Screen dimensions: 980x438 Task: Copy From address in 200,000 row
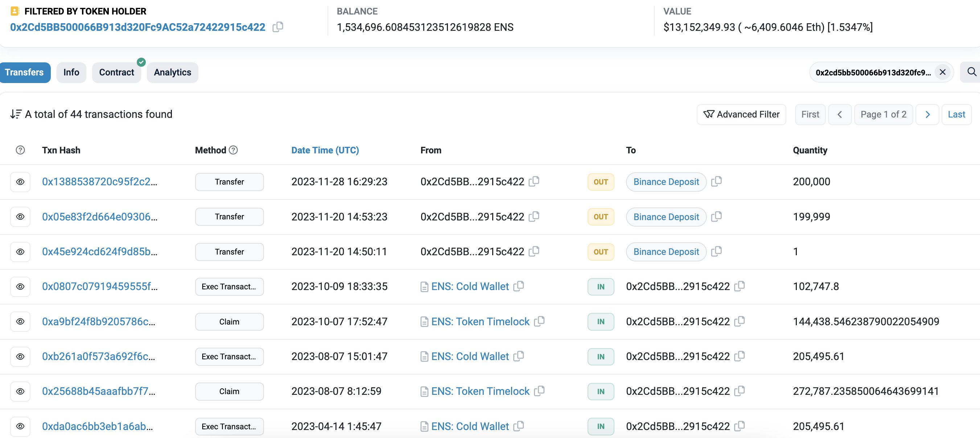534,181
